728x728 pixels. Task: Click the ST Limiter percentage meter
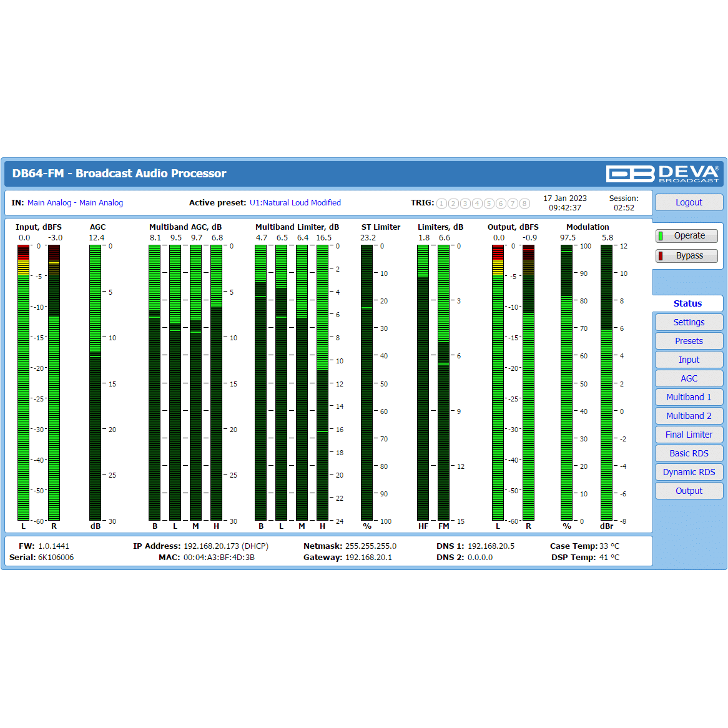[366, 383]
